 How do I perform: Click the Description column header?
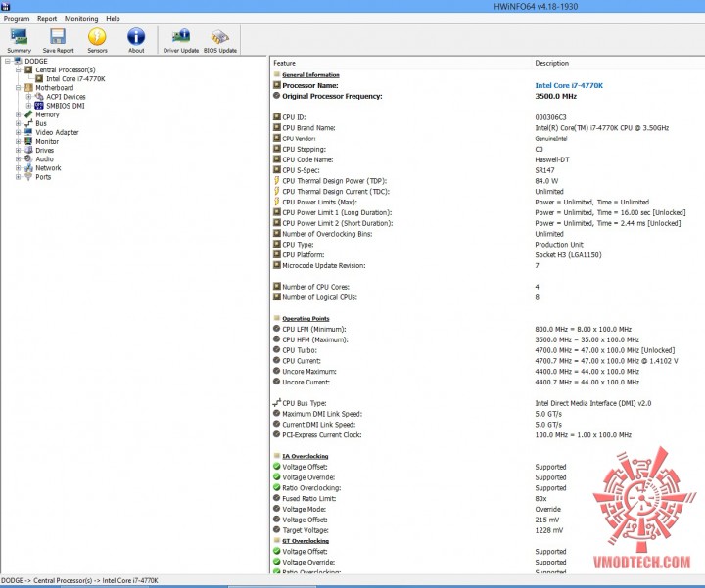[619, 63]
